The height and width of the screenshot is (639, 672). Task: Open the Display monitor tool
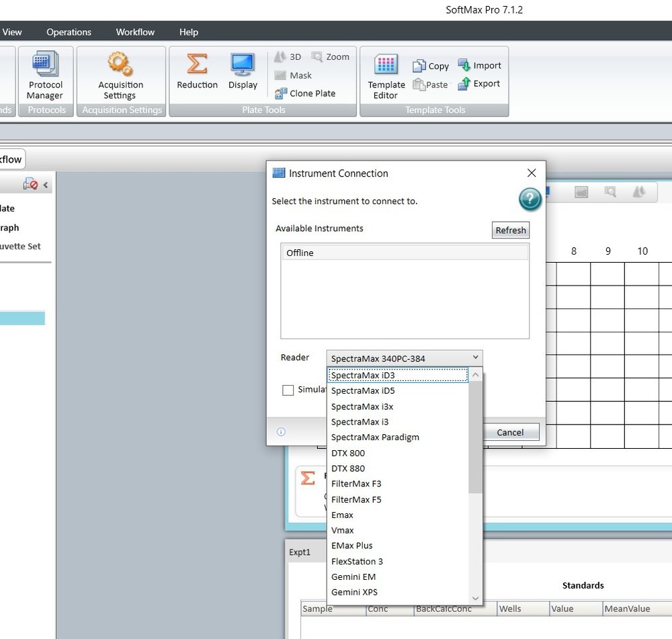click(x=243, y=71)
